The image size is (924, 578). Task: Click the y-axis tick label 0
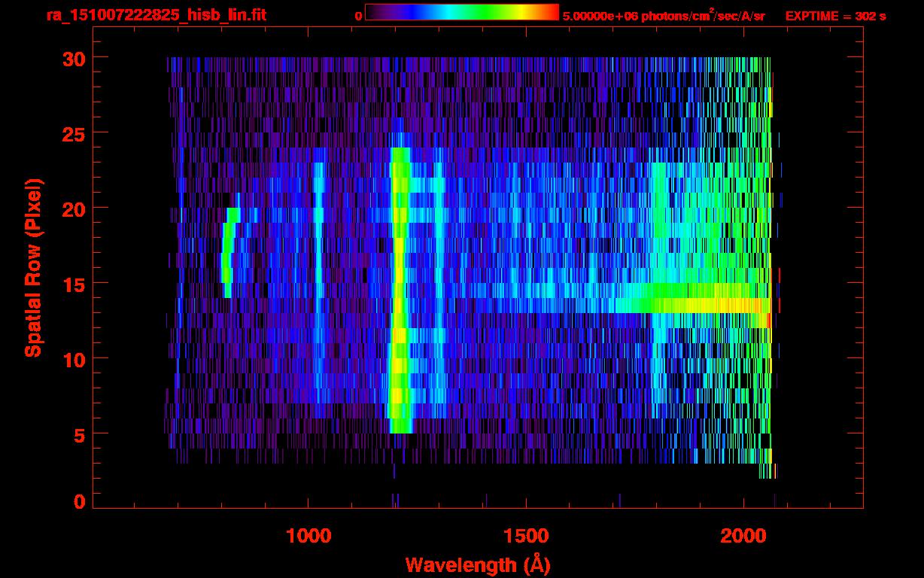[x=78, y=502]
